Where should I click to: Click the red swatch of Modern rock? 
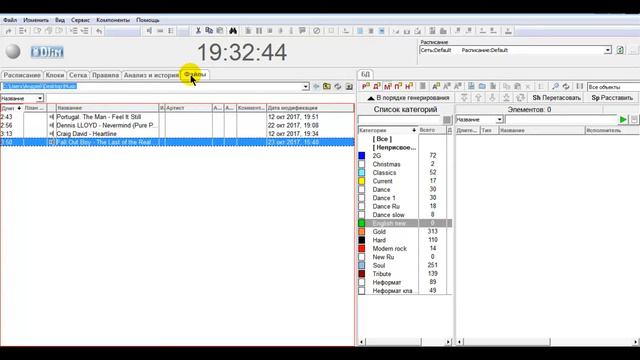tap(362, 249)
